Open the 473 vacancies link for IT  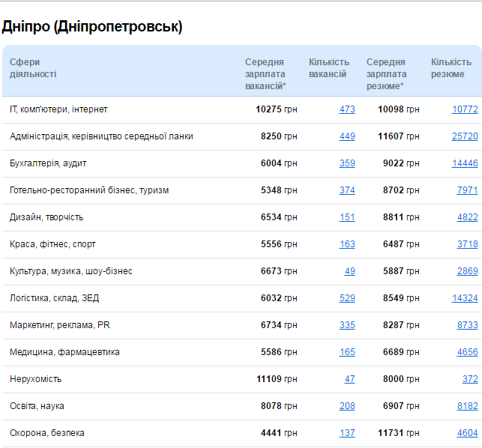click(x=347, y=109)
